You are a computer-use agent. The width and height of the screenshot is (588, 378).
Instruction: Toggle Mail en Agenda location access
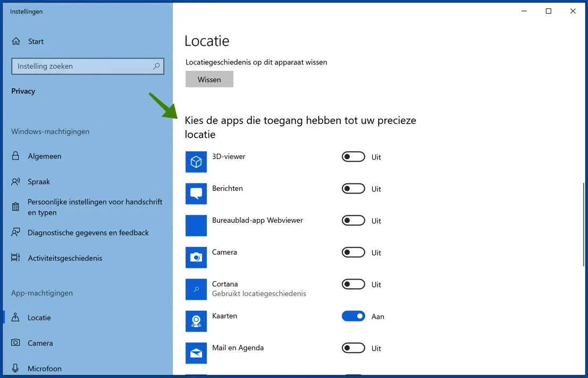353,348
